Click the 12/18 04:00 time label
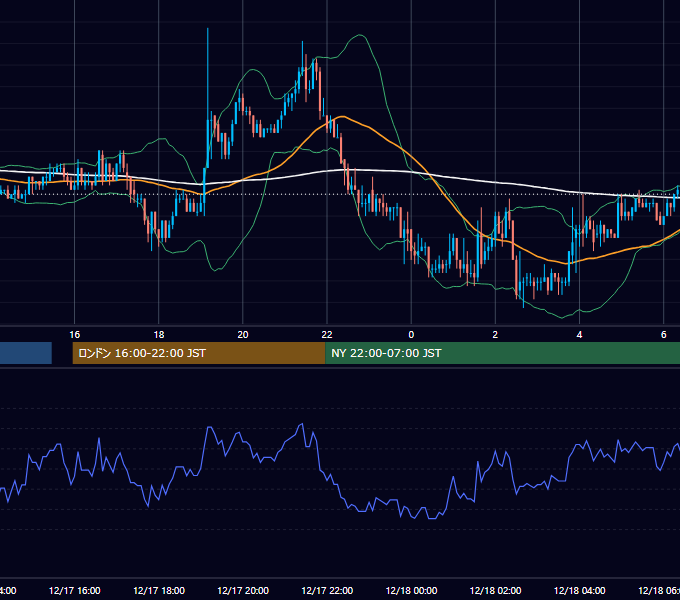Image resolution: width=680 pixels, height=600 pixels. pyautogui.click(x=579, y=590)
